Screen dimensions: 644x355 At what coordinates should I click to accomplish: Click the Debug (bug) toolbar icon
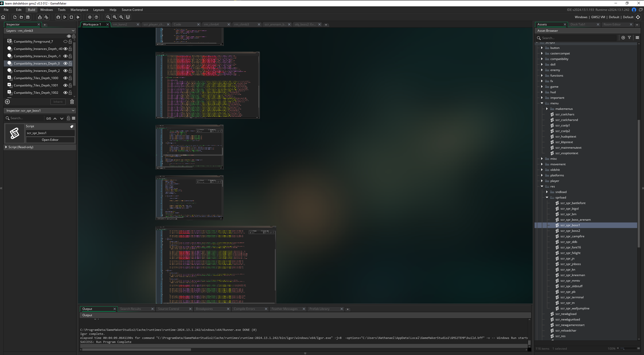[x=58, y=17]
